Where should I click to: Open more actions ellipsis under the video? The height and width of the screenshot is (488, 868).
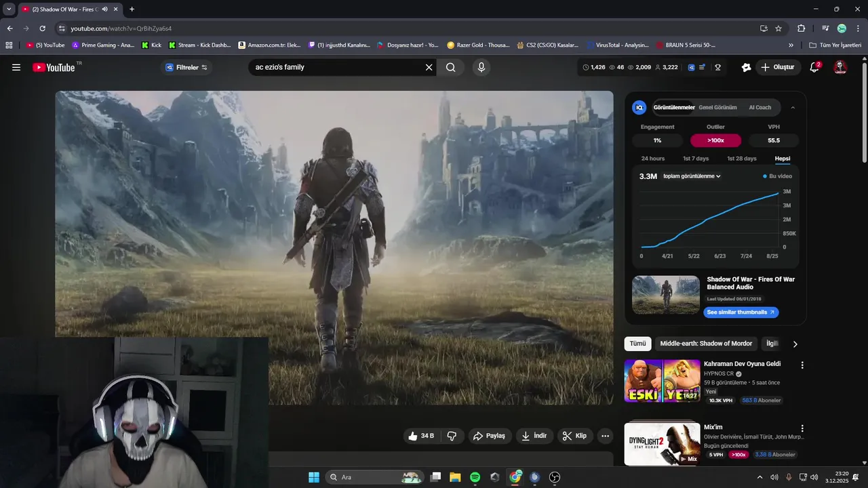point(606,436)
